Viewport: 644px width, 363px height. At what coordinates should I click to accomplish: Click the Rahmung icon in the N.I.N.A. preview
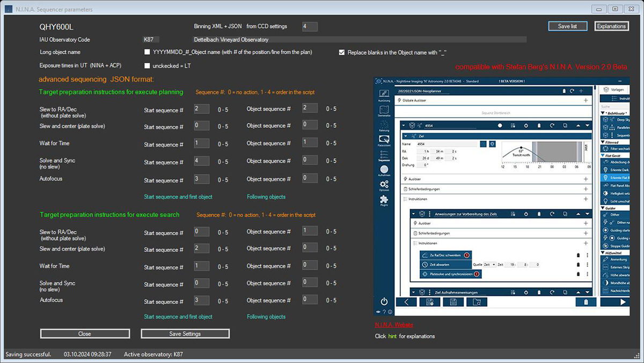384,125
